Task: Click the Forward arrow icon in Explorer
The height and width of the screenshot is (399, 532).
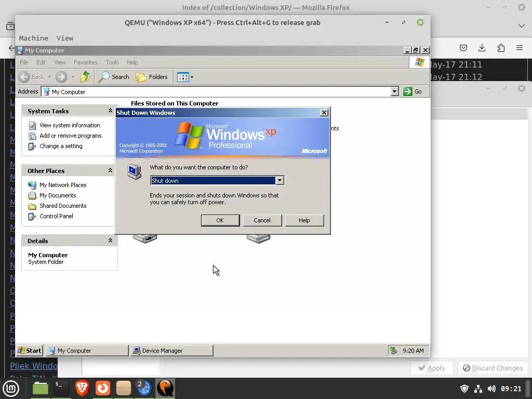Action: (x=61, y=77)
